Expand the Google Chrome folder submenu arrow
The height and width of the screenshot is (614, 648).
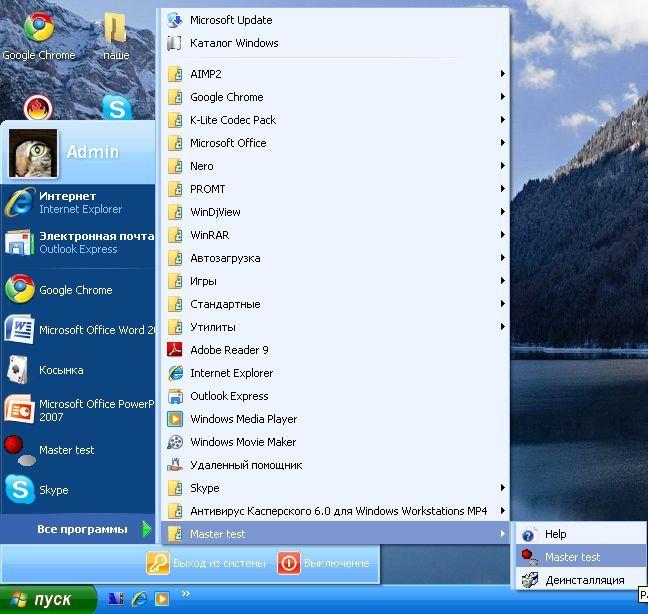503,97
